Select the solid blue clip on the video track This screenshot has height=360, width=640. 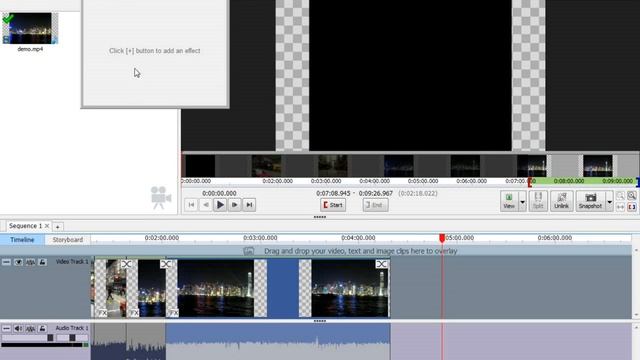(283, 289)
